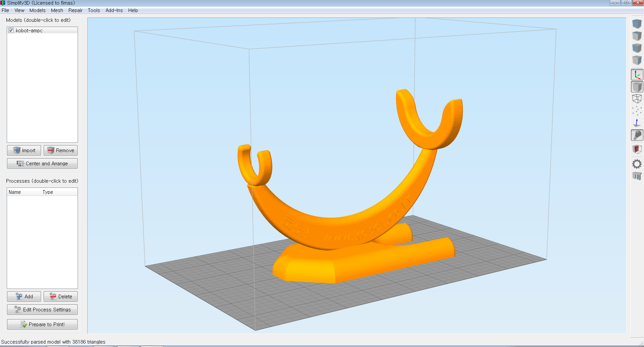Open the Models menu
The width and height of the screenshot is (644, 347).
(37, 10)
